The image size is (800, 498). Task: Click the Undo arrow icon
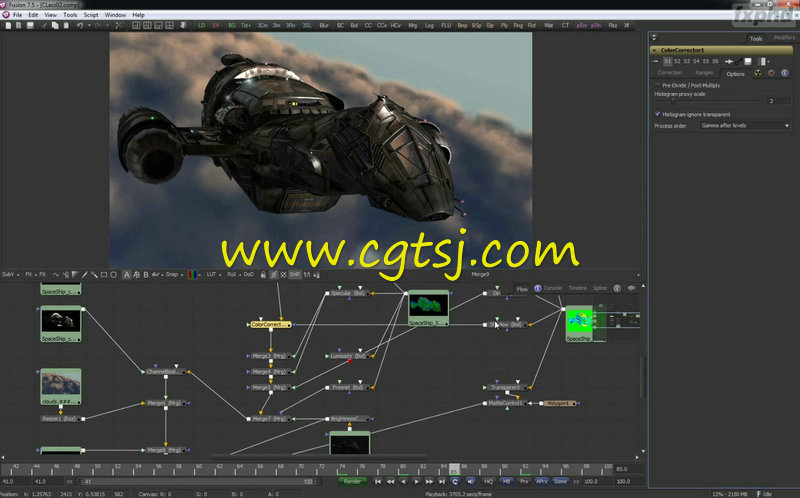[x=80, y=26]
